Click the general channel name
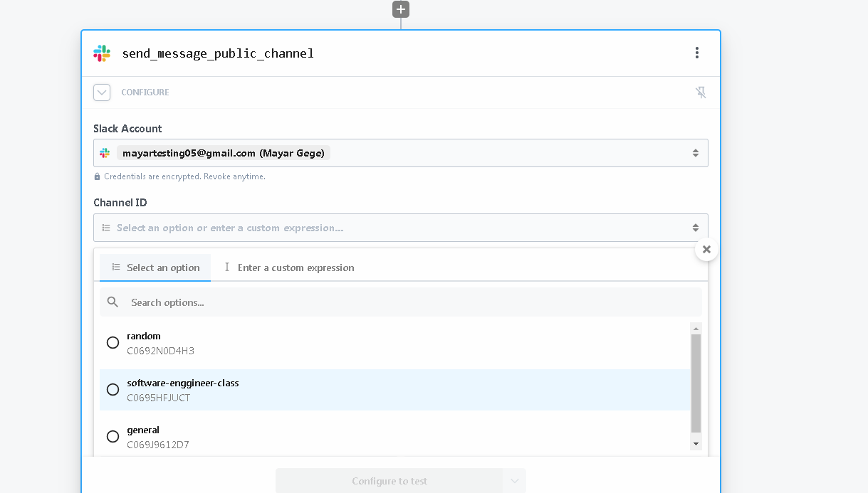The height and width of the screenshot is (493, 868). point(143,430)
